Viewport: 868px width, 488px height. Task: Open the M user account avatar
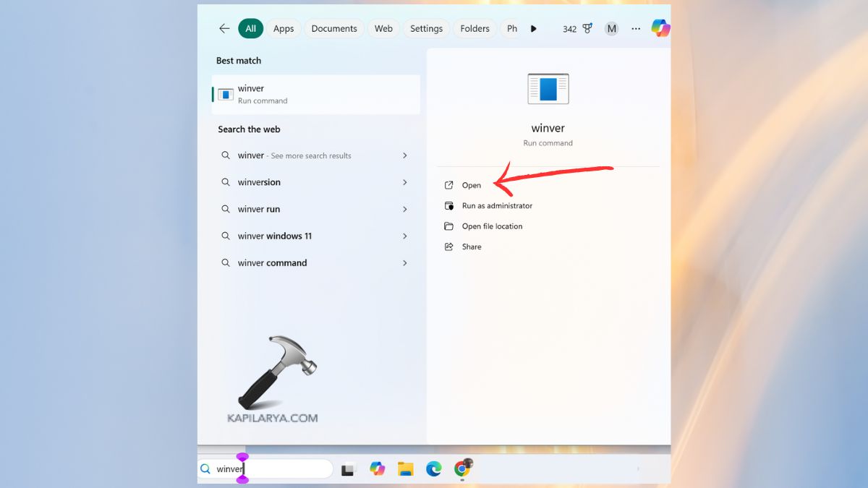pos(612,29)
